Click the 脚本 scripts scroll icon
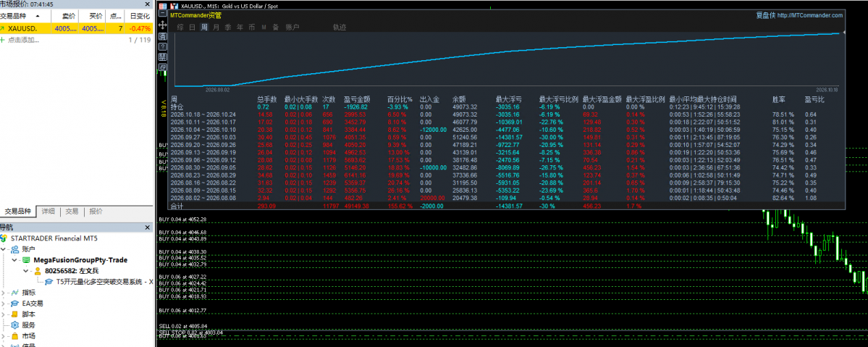 point(15,314)
